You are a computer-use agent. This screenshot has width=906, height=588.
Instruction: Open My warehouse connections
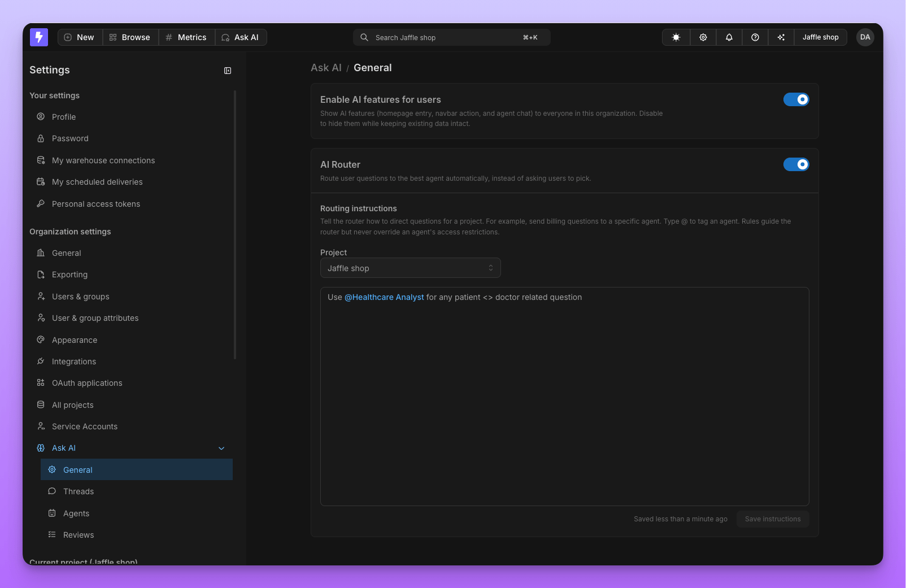point(131,160)
